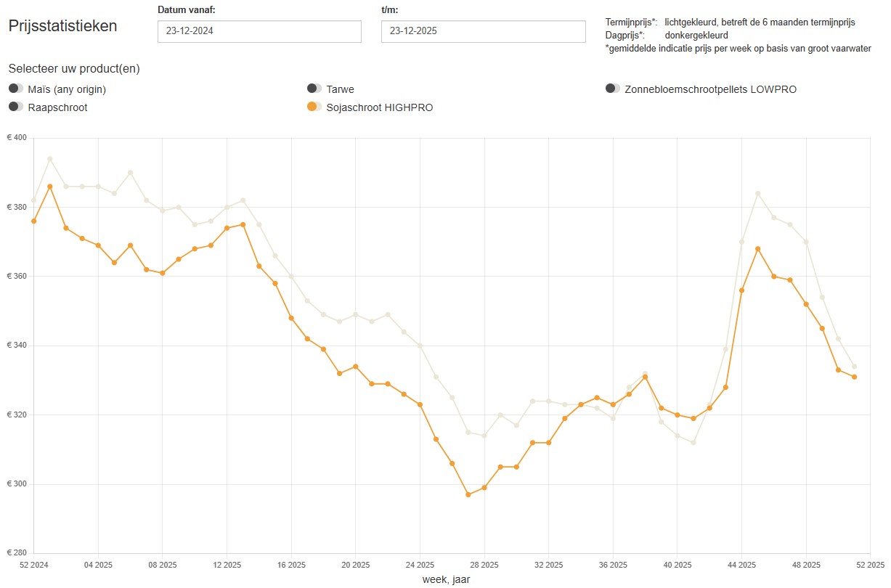Click the 'Datum vanaf' date input field
The width and height of the screenshot is (891, 588).
click(x=259, y=32)
